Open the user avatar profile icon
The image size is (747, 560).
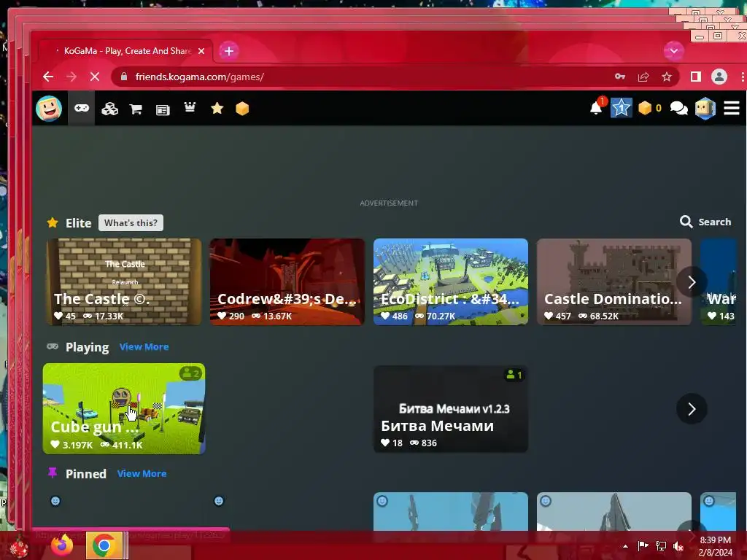(705, 108)
